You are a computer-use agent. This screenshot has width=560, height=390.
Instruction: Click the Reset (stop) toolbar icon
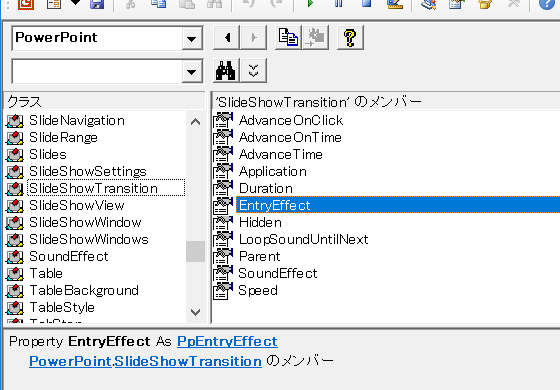point(366,4)
